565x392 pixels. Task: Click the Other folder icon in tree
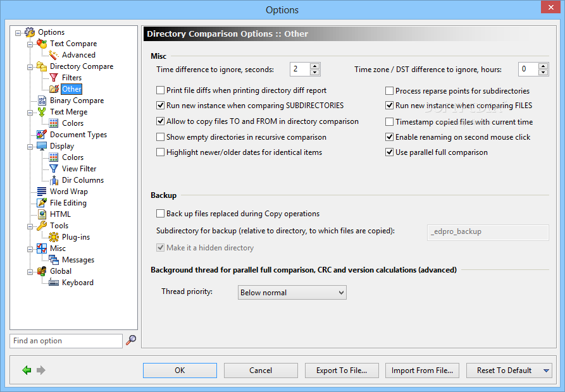tap(54, 89)
